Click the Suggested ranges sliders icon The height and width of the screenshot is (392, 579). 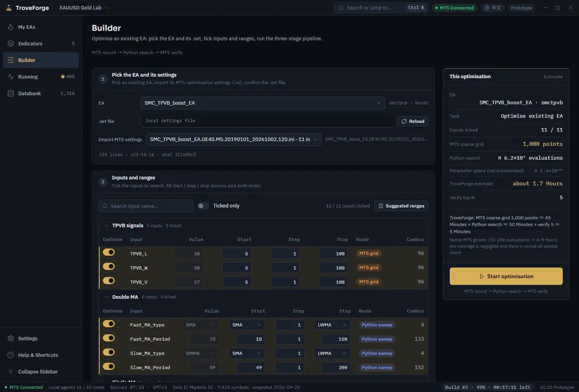point(381,206)
